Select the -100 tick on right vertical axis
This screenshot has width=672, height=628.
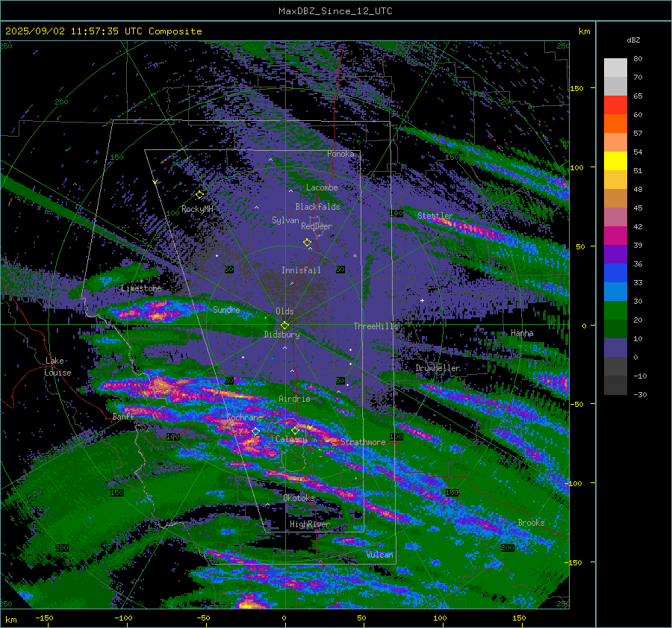tap(575, 484)
